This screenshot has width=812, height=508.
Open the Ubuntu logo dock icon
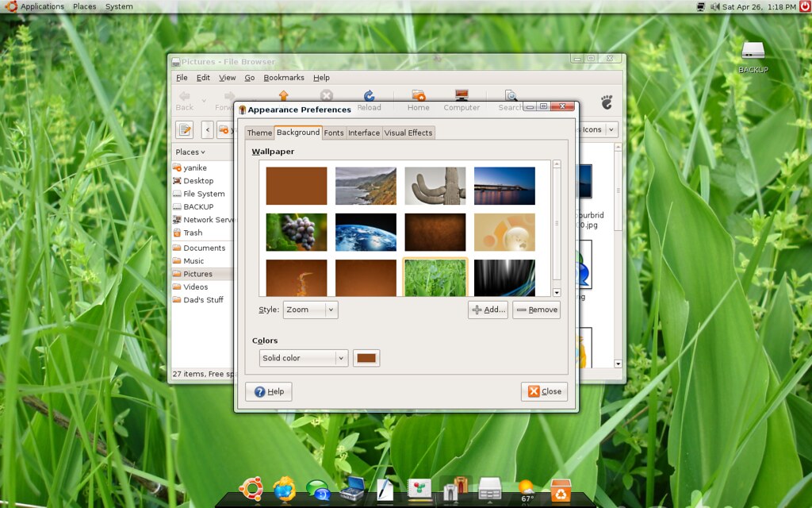[251, 489]
